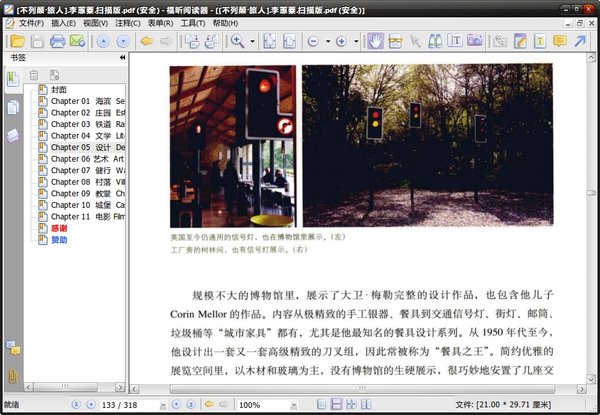Click the document vertical scrollbar thumb
Image resolution: width=600 pixels, height=415 pixels.
point(591,193)
